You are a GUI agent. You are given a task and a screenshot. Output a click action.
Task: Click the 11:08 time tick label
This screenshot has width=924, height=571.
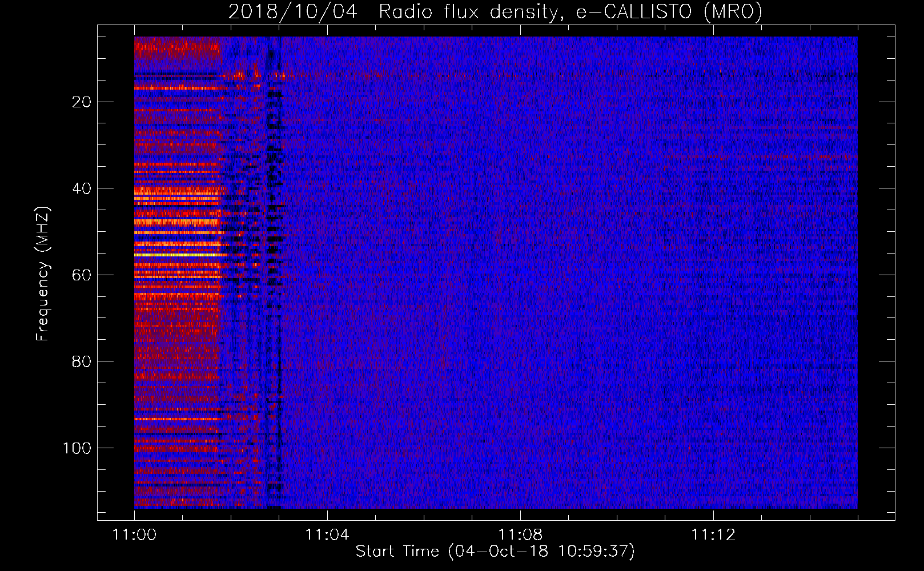point(520,535)
